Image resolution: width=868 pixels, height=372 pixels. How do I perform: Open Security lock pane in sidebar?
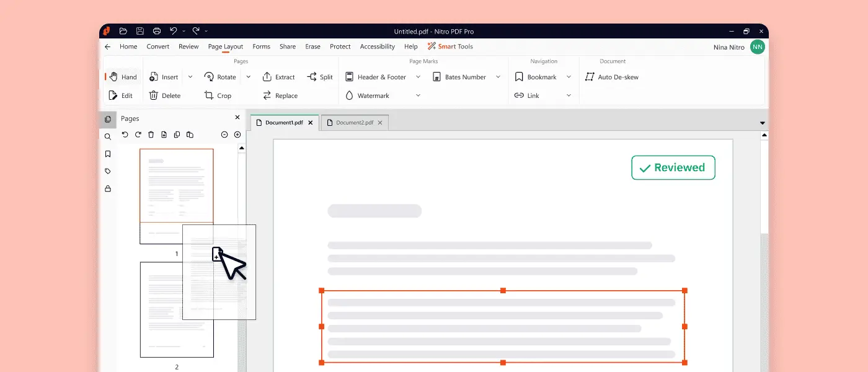pyautogui.click(x=108, y=188)
